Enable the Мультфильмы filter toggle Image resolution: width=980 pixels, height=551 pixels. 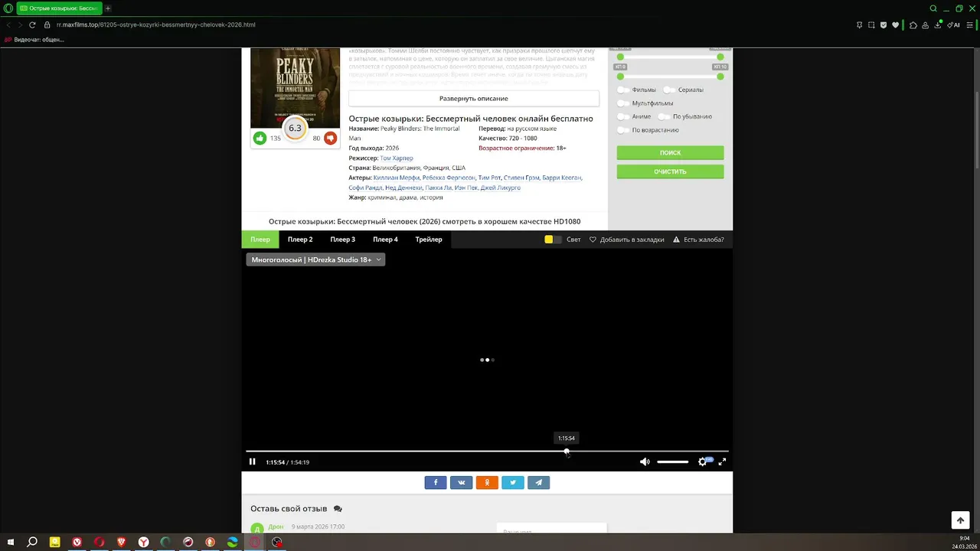tap(623, 103)
